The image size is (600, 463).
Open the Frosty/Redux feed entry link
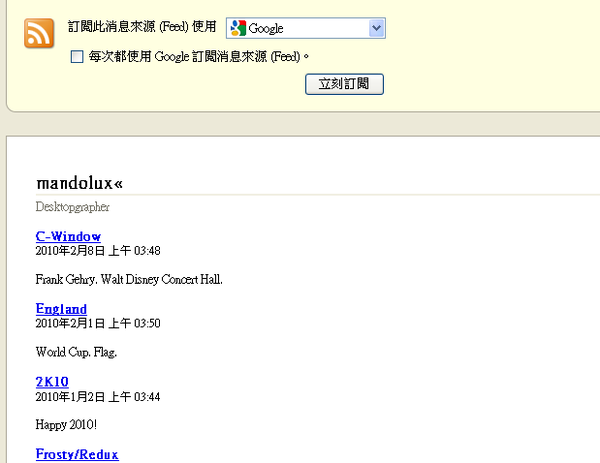click(x=77, y=454)
